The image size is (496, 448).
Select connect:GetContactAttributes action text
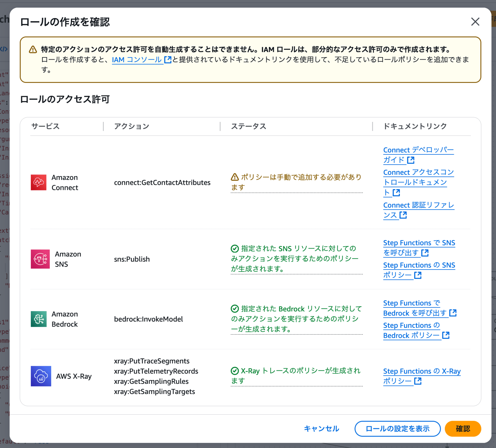pyautogui.click(x=162, y=183)
